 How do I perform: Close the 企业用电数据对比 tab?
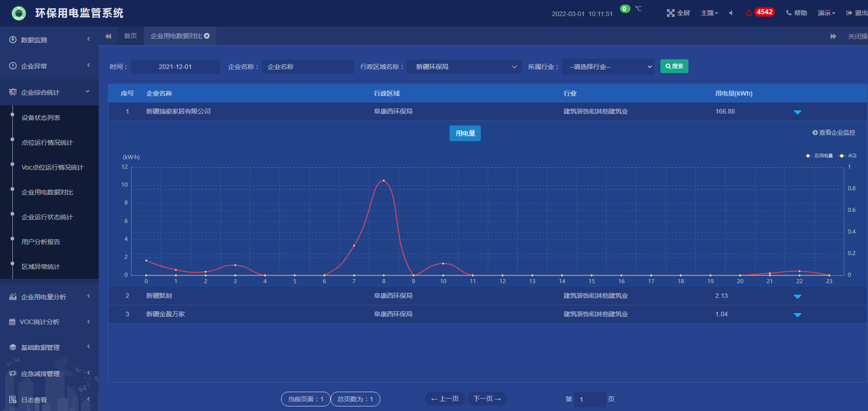tap(207, 36)
